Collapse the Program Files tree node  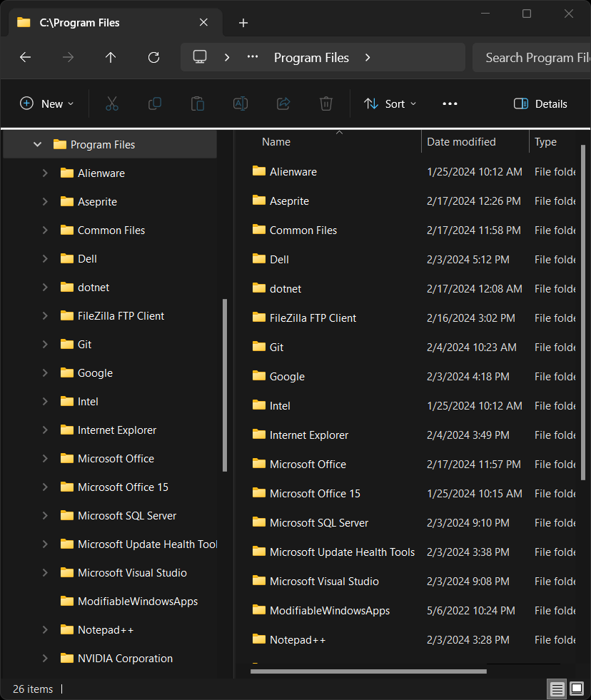click(38, 144)
